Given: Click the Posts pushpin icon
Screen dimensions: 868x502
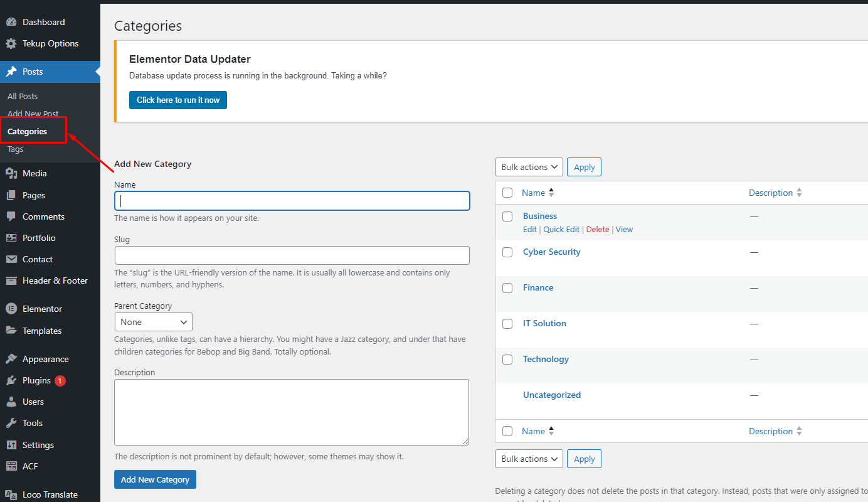Looking at the screenshot, I should coord(11,72).
